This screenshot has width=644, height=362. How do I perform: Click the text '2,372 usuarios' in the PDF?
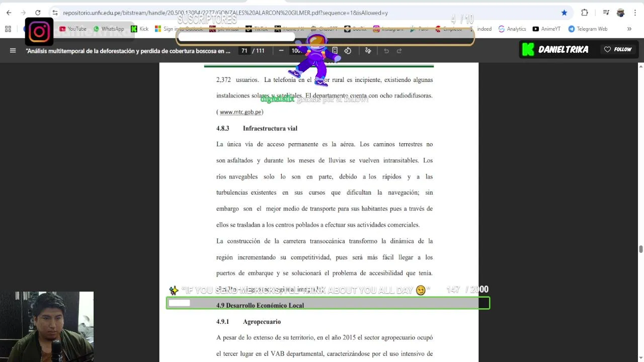237,79
